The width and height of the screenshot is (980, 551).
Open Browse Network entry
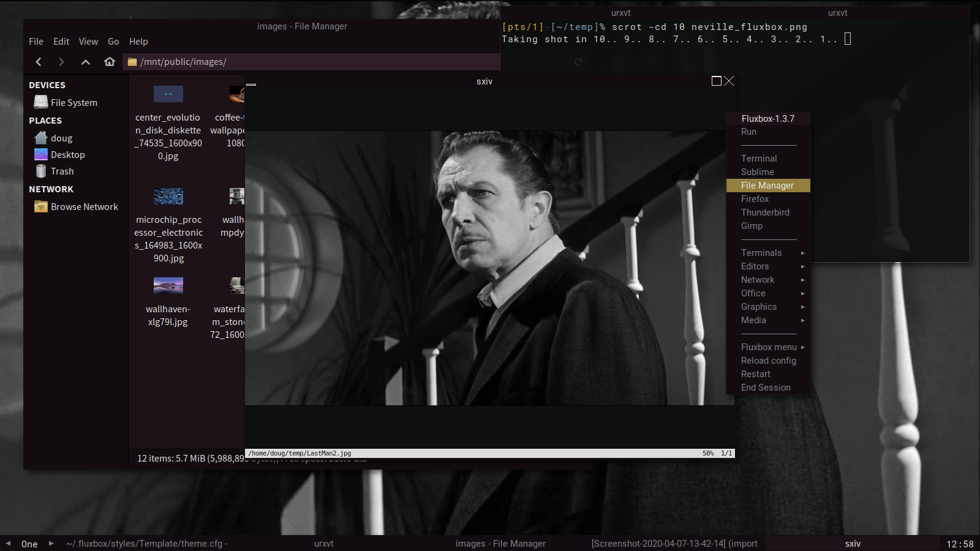85,207
